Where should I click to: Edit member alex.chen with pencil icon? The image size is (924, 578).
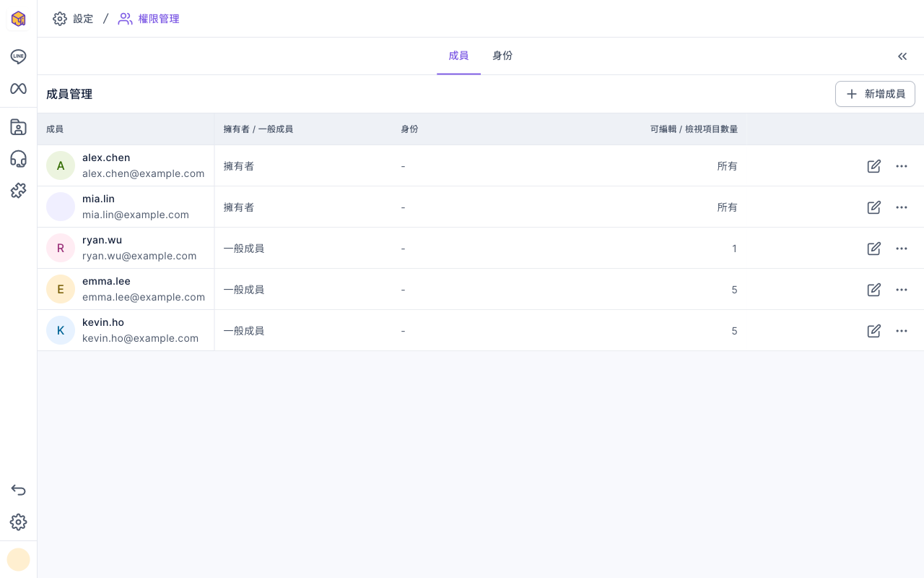pos(874,166)
